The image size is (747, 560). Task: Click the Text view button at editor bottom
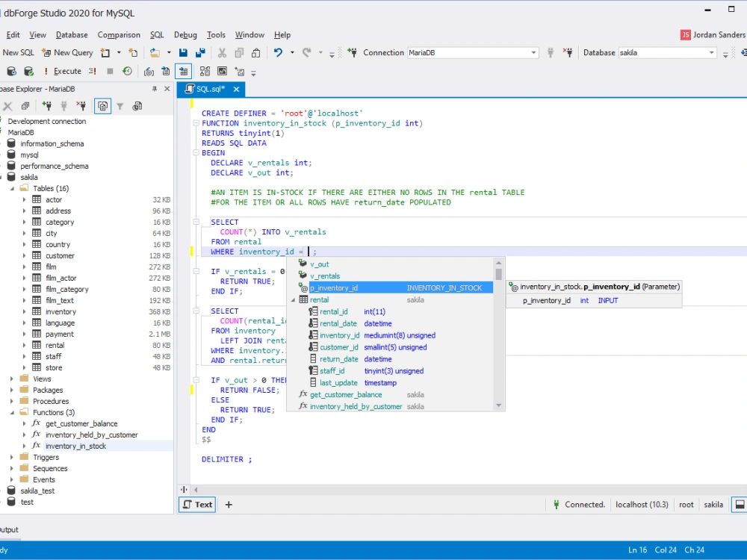point(197,505)
